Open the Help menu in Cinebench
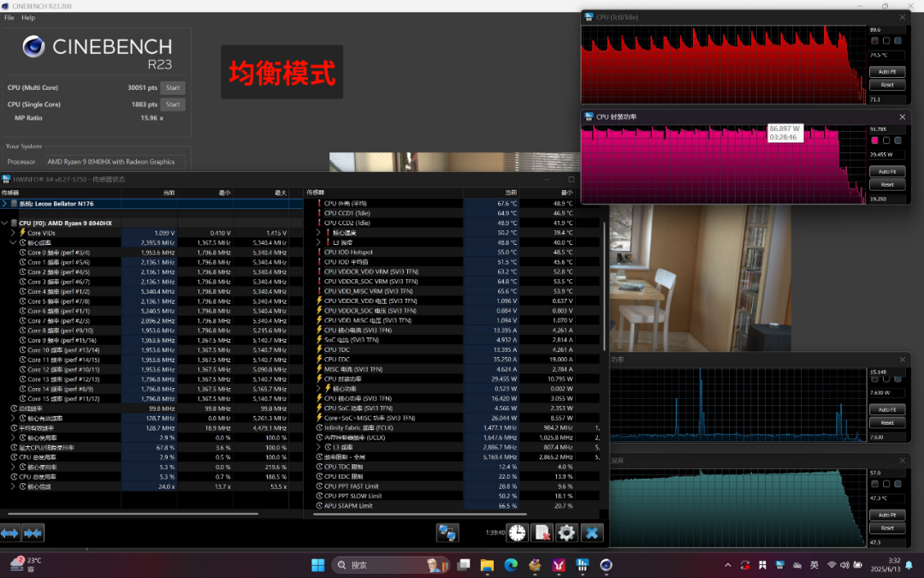The image size is (924, 578). pos(28,18)
